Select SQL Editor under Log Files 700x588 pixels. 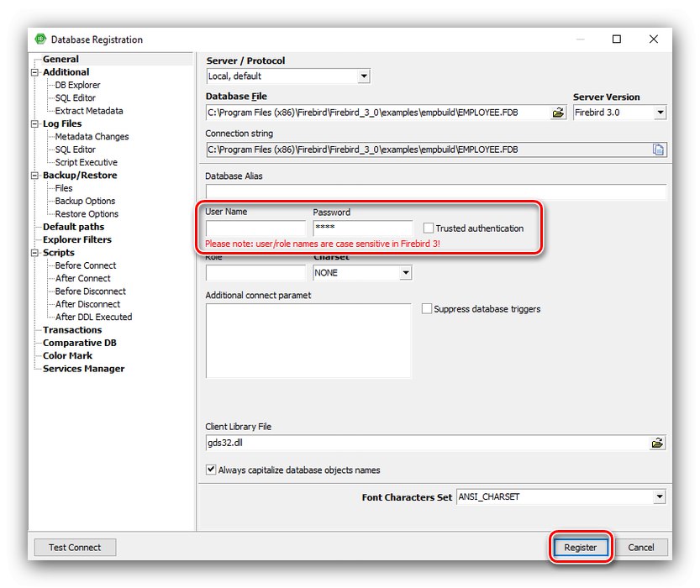point(75,150)
